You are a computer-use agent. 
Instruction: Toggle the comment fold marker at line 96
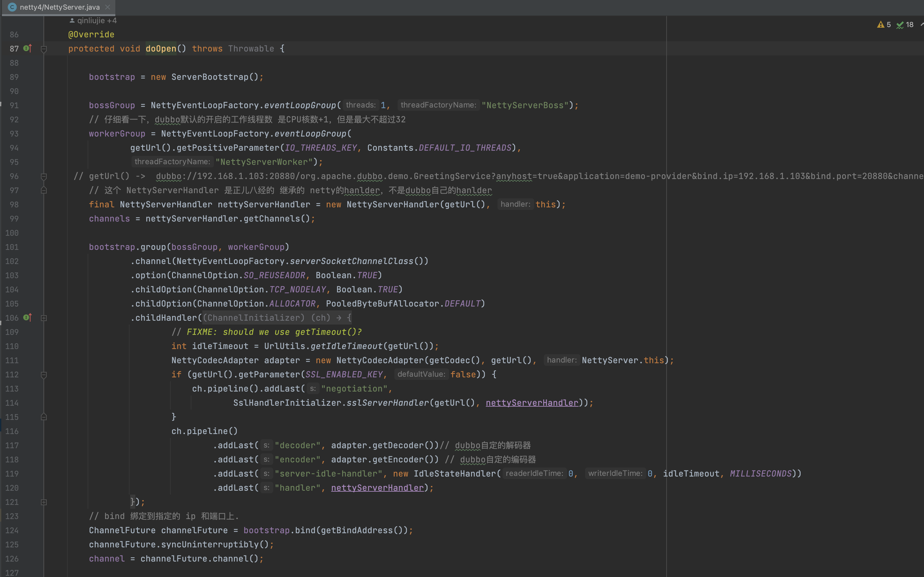tap(44, 176)
